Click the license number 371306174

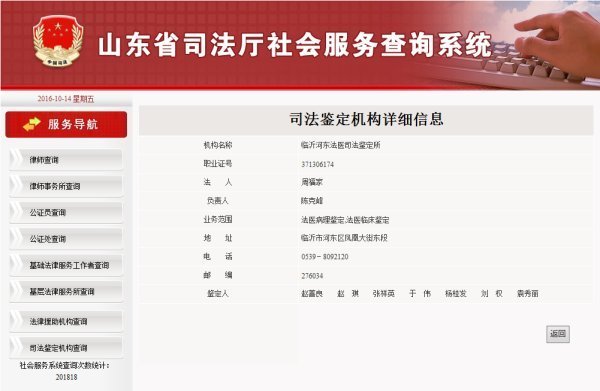tap(318, 165)
